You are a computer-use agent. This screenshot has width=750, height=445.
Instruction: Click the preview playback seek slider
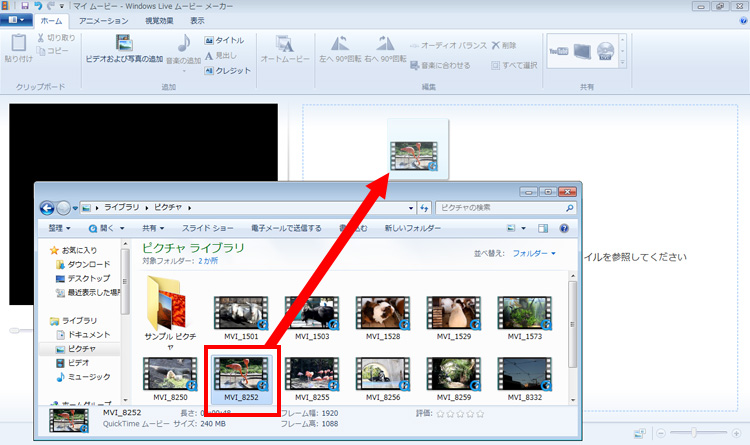15,330
